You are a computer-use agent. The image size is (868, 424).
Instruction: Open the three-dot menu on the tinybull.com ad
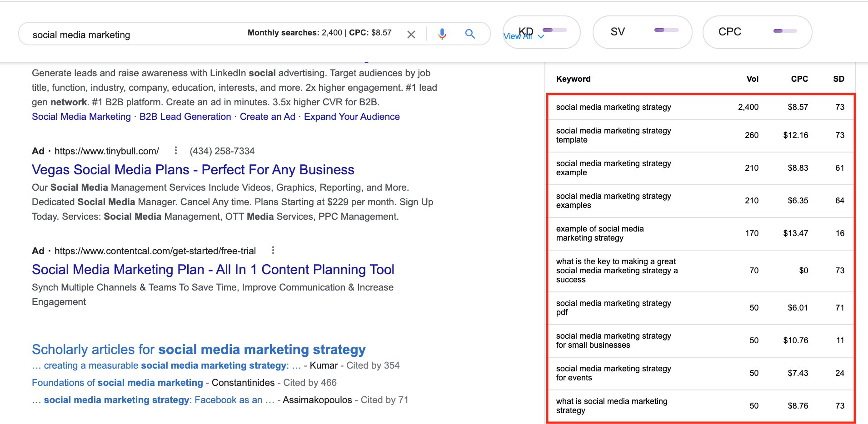pos(175,151)
